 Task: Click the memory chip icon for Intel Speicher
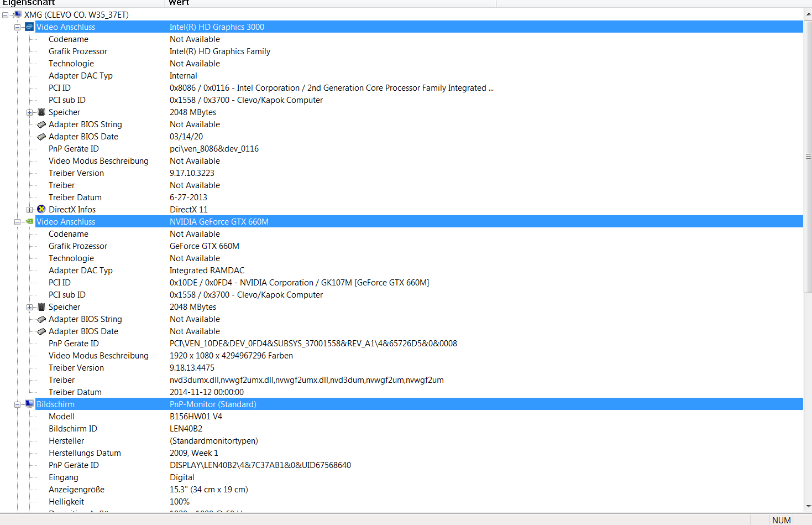tap(41, 112)
